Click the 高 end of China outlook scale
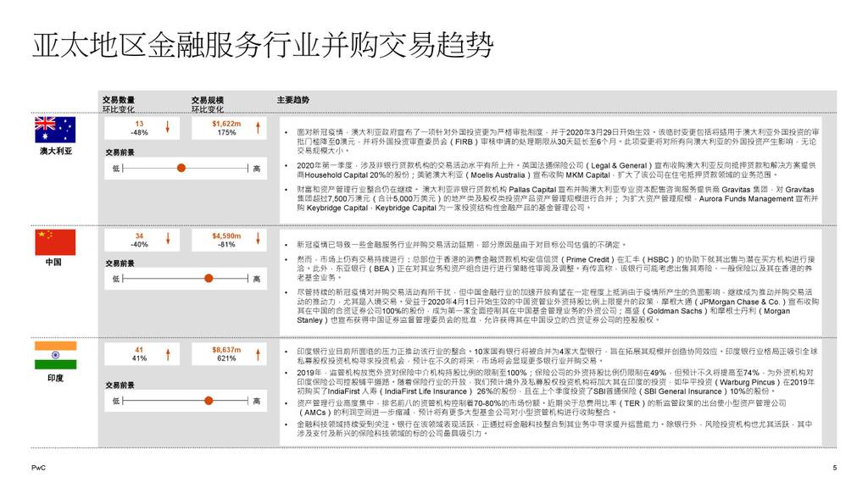This screenshot has width=868, height=488. click(257, 279)
